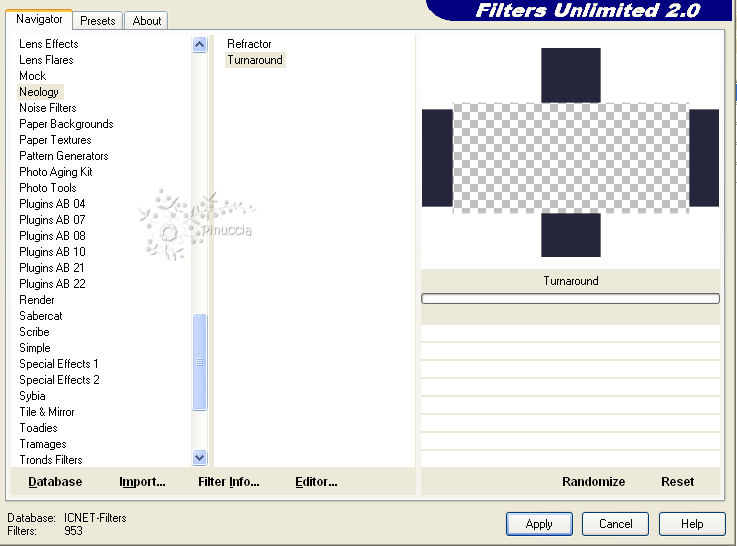Select the Paper Textures category
The height and width of the screenshot is (546, 737).
pos(55,140)
